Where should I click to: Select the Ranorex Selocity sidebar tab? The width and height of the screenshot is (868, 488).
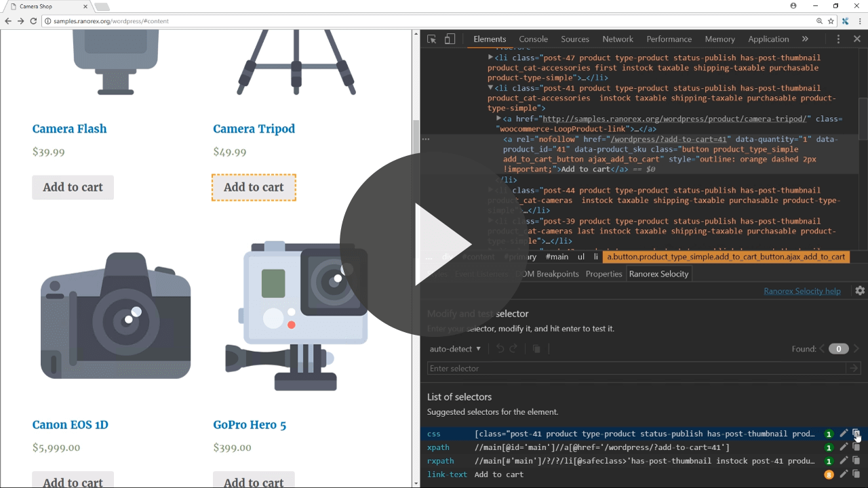658,274
